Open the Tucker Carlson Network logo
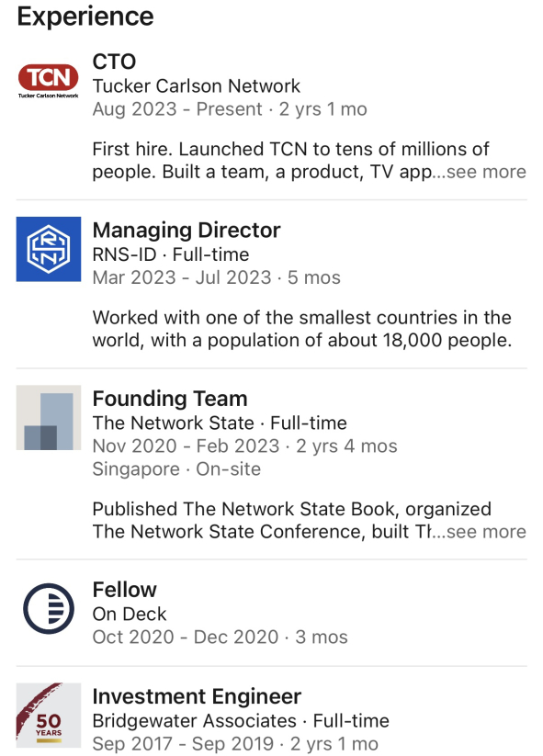 tap(48, 81)
